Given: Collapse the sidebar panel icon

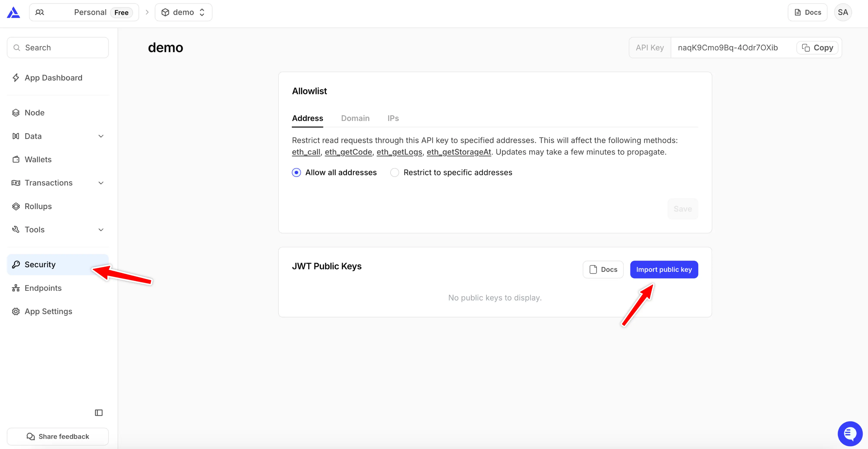Looking at the screenshot, I should click(98, 413).
